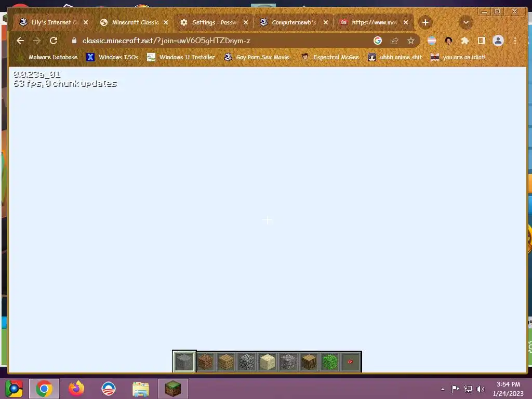The image size is (532, 399).
Task: Go back to the previous page
Action: [20, 41]
